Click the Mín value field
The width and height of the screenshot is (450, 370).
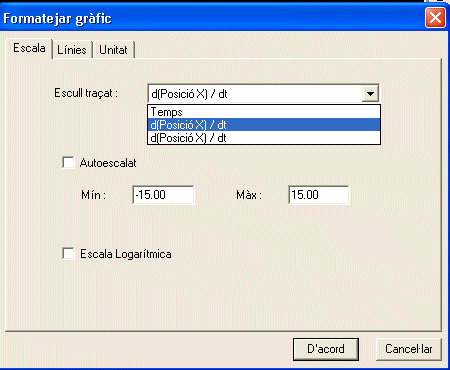coord(163,195)
